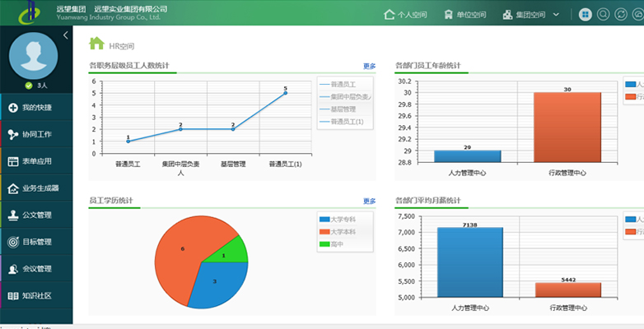This screenshot has width=644, height=329.
Task: Open 我的快捷 shortcuts in sidebar
Action: pyautogui.click(x=36, y=108)
